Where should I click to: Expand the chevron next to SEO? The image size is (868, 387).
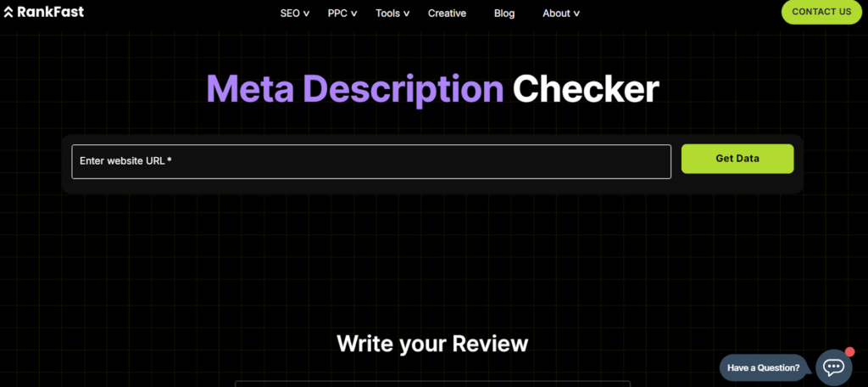306,14
